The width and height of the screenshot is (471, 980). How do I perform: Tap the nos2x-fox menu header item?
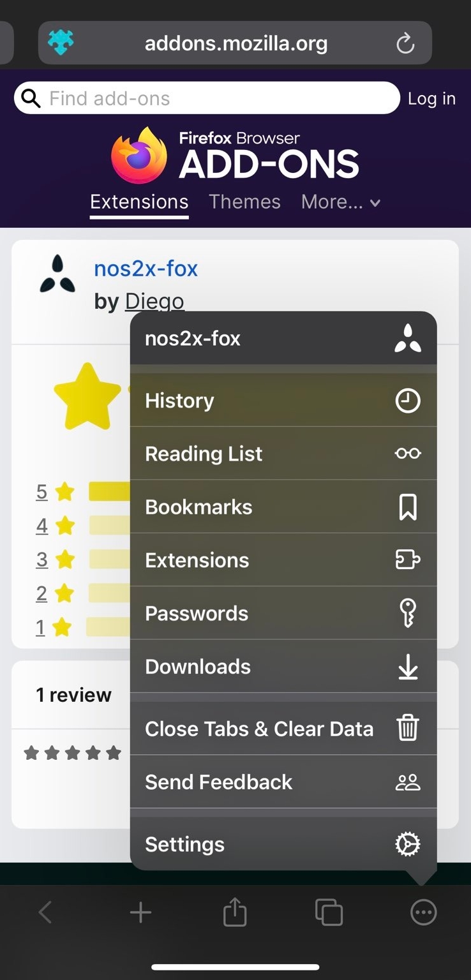[x=283, y=338]
